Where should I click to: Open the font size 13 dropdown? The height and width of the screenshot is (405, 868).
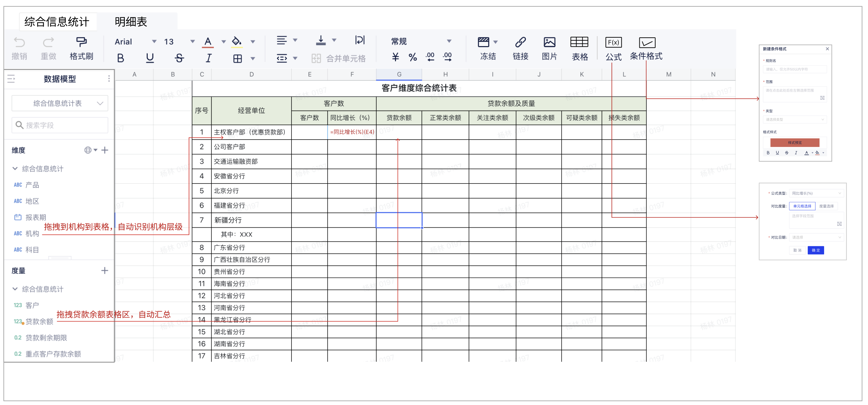point(192,42)
